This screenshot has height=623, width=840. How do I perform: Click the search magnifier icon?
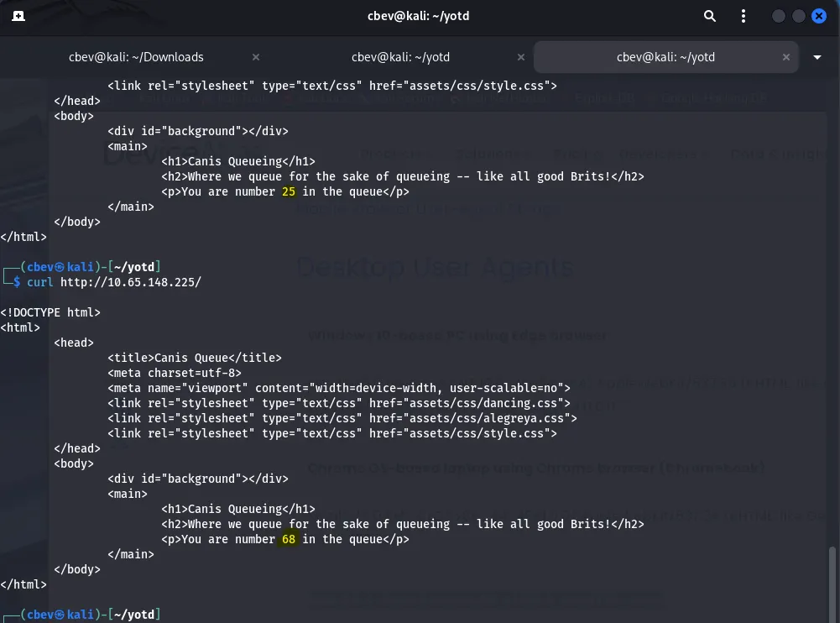[710, 16]
